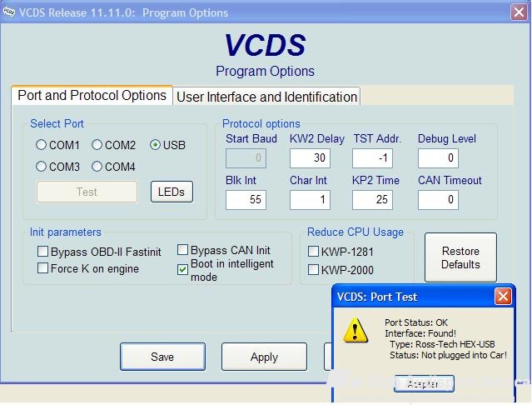Click the 'Interface: Found!' text
This screenshot has width=532, height=405.
420,333
